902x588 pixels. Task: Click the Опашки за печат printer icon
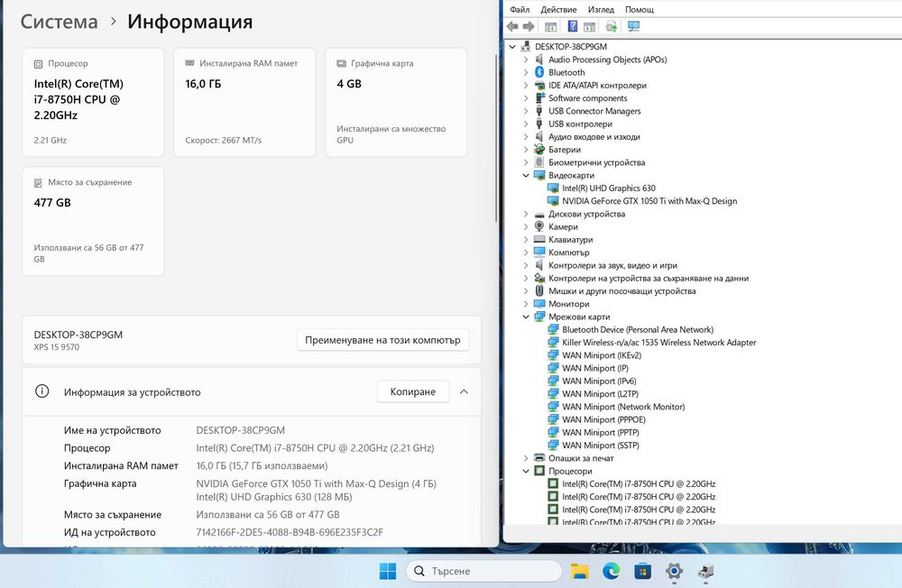coord(539,458)
